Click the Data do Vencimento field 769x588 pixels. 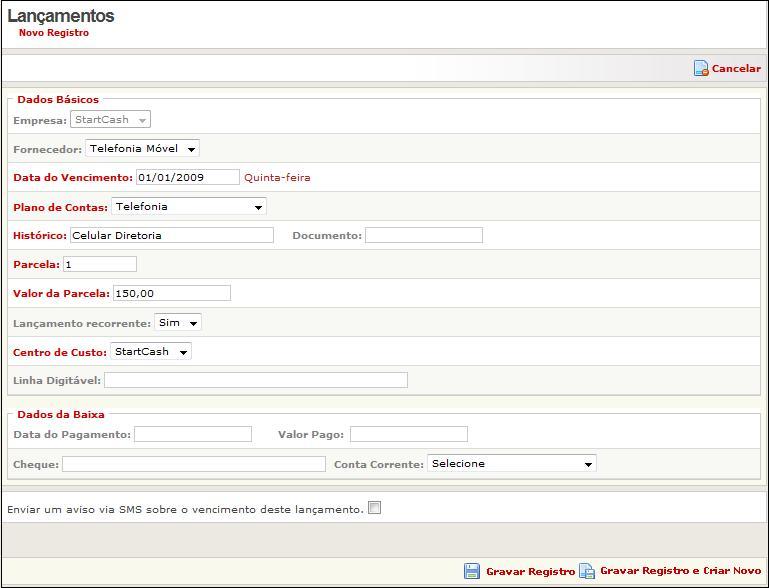click(188, 178)
